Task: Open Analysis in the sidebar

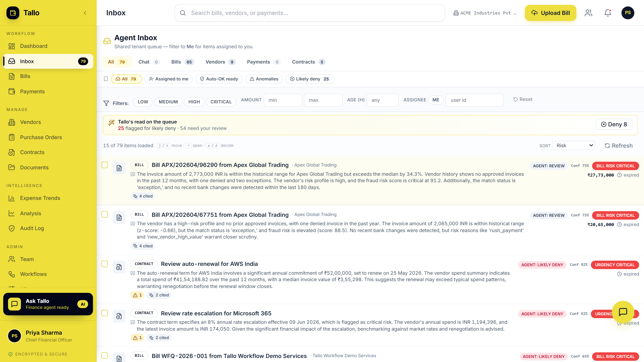Action: tap(48, 213)
